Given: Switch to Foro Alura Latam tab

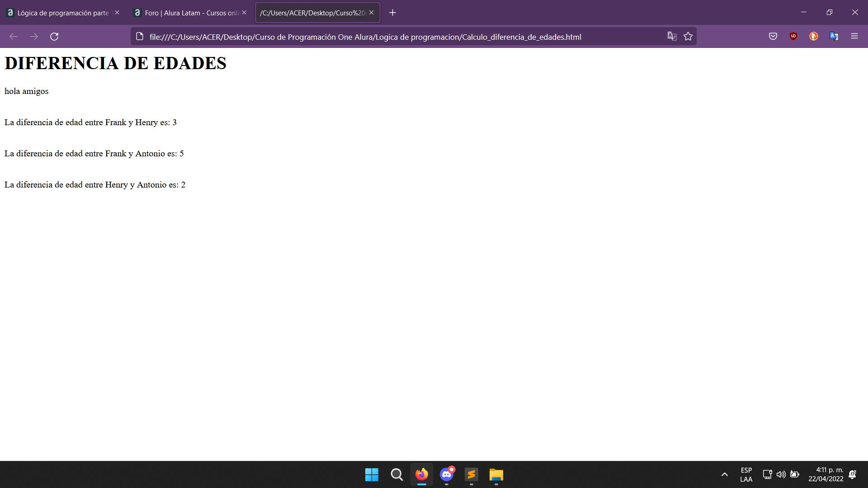Looking at the screenshot, I should pyautogui.click(x=190, y=13).
